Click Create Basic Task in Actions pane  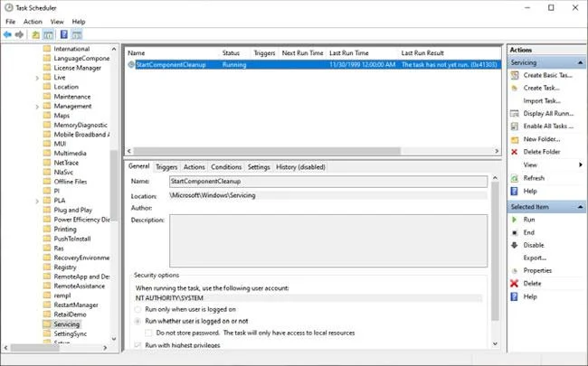tap(547, 75)
